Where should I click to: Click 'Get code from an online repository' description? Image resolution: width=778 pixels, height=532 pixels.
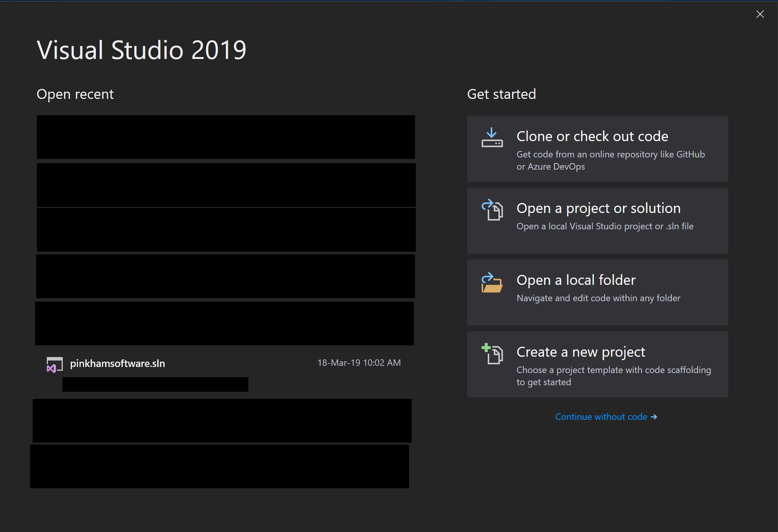[611, 160]
